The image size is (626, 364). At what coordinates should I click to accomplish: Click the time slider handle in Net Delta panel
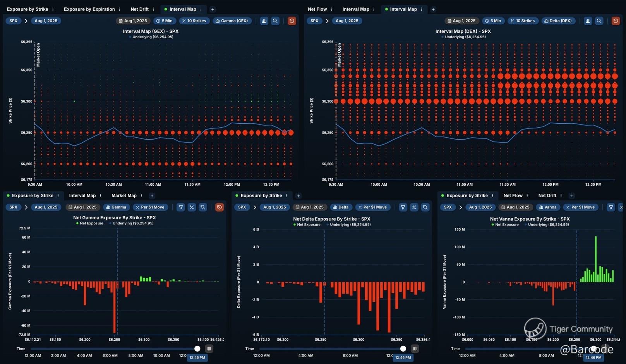click(x=403, y=349)
